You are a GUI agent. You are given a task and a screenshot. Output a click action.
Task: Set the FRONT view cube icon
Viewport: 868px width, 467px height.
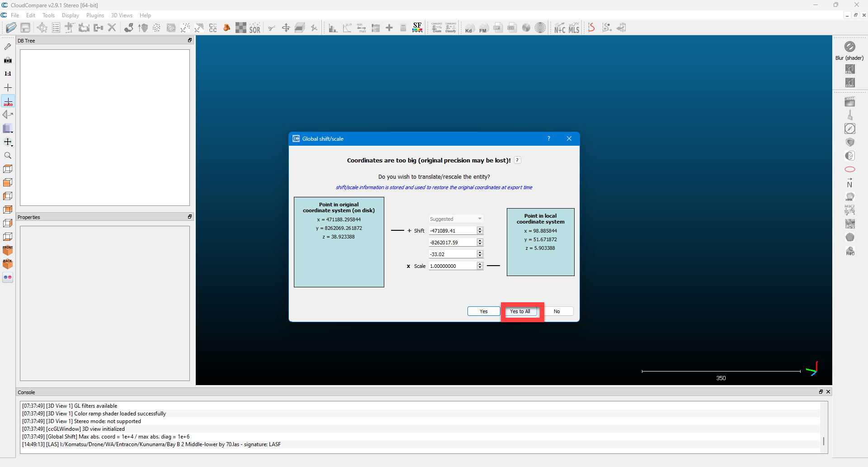[x=8, y=250]
